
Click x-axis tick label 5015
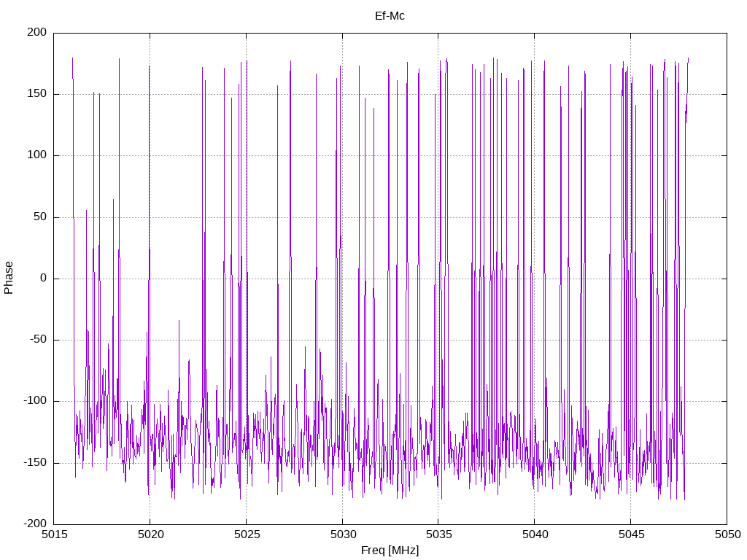54,534
